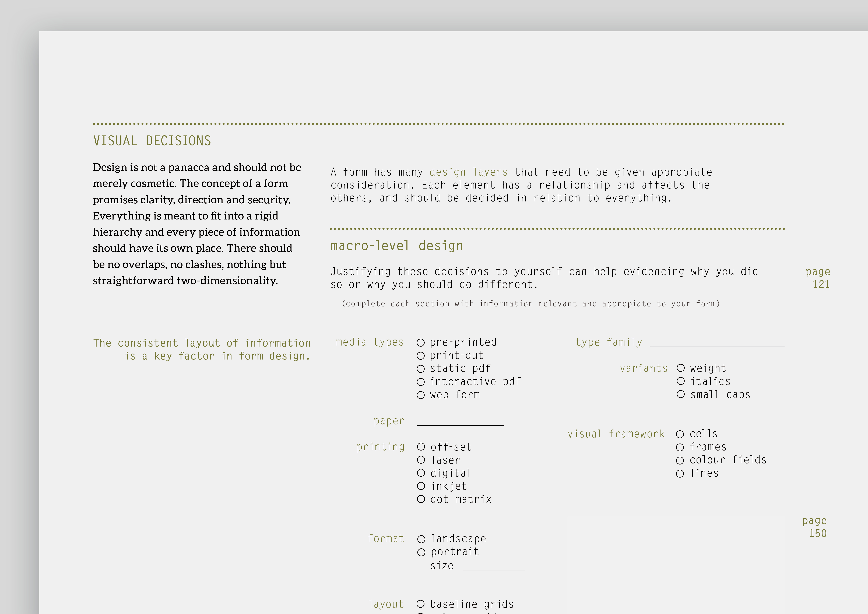This screenshot has height=614, width=868.
Task: Tick the small caps variant
Action: [680, 394]
